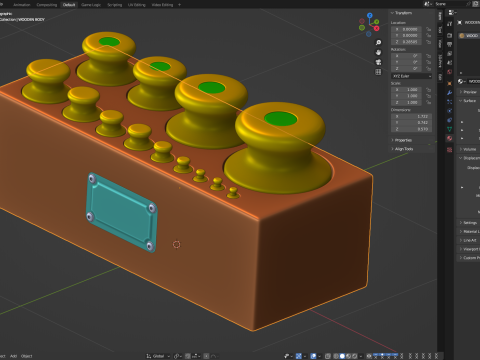480x360 pixels.
Task: Open the Material properties tab icon
Action: point(450,138)
